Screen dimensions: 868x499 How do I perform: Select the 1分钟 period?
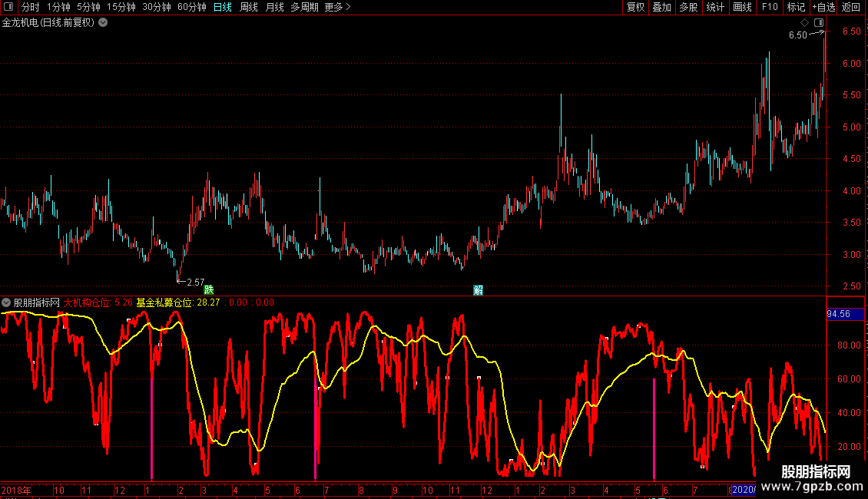click(58, 7)
